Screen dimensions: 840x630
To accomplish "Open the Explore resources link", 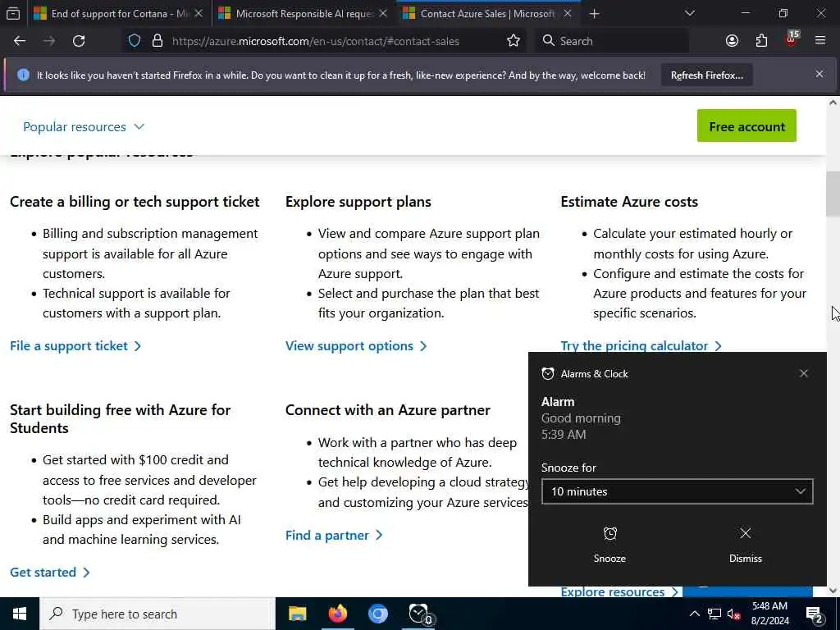I will (619, 591).
